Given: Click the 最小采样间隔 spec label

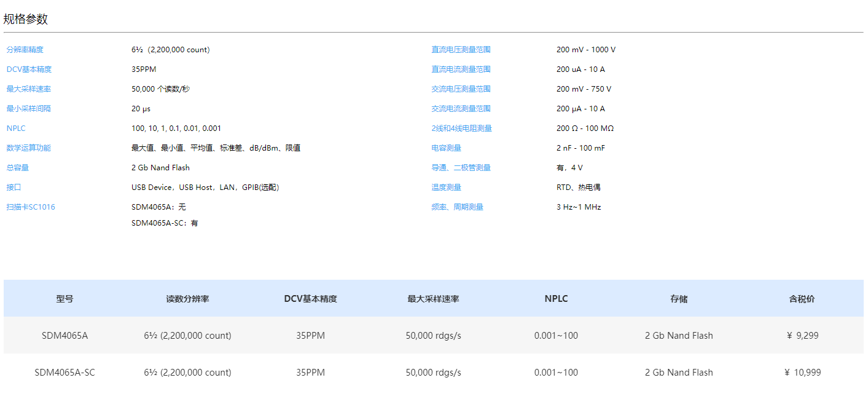Looking at the screenshot, I should click(29, 109).
